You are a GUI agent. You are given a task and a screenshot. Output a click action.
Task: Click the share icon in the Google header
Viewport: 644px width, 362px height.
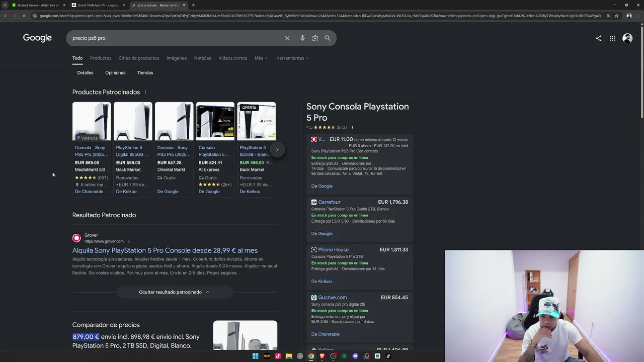598,38
